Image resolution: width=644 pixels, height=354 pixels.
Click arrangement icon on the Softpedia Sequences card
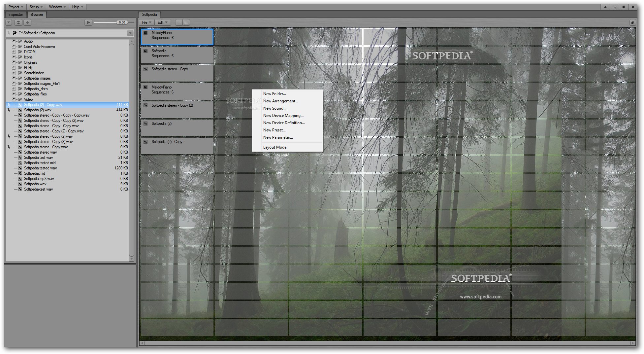pyautogui.click(x=145, y=51)
